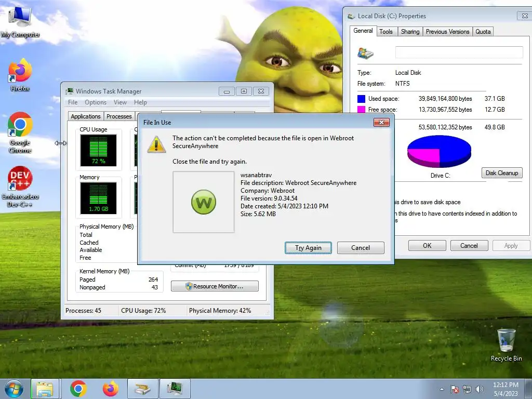532x399 pixels.
Task: Open Resource Monitor from Task Manager
Action: (x=215, y=286)
